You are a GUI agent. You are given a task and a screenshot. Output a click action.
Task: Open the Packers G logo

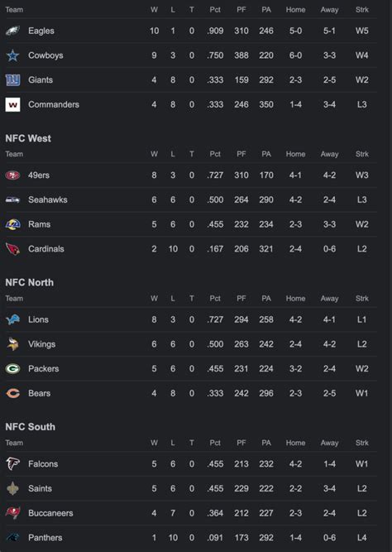[12, 368]
